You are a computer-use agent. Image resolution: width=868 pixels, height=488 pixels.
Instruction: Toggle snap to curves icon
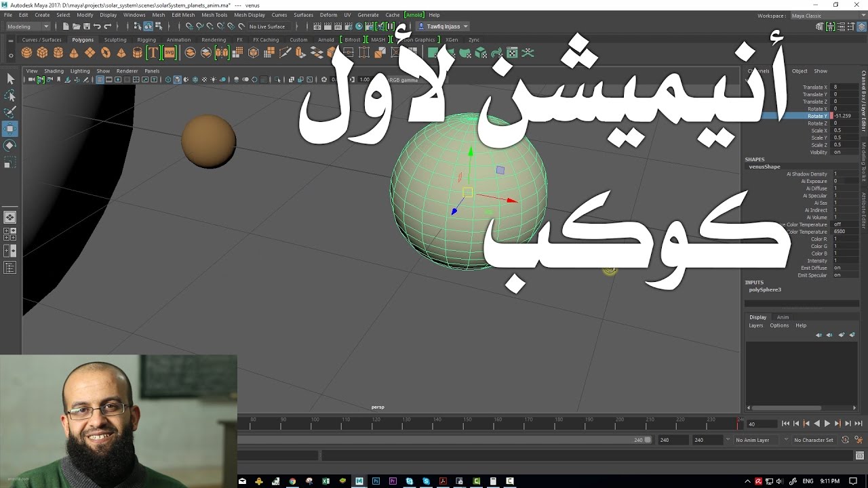pyautogui.click(x=200, y=26)
